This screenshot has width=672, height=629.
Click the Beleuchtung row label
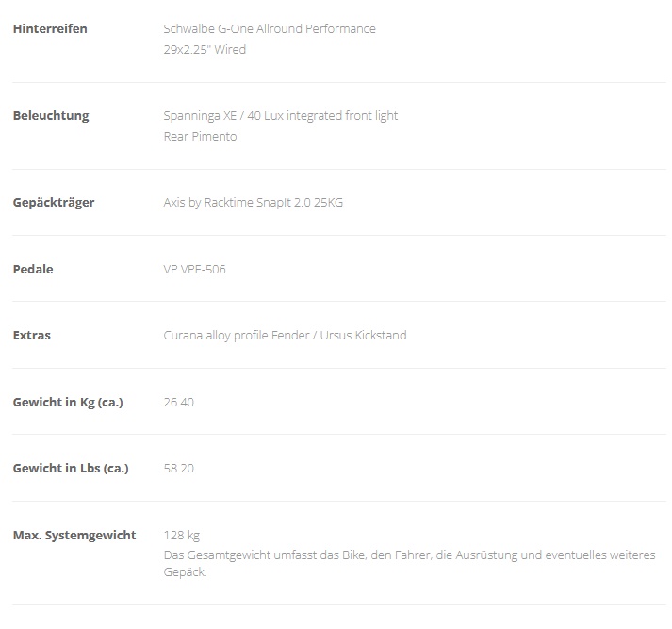pyautogui.click(x=51, y=116)
